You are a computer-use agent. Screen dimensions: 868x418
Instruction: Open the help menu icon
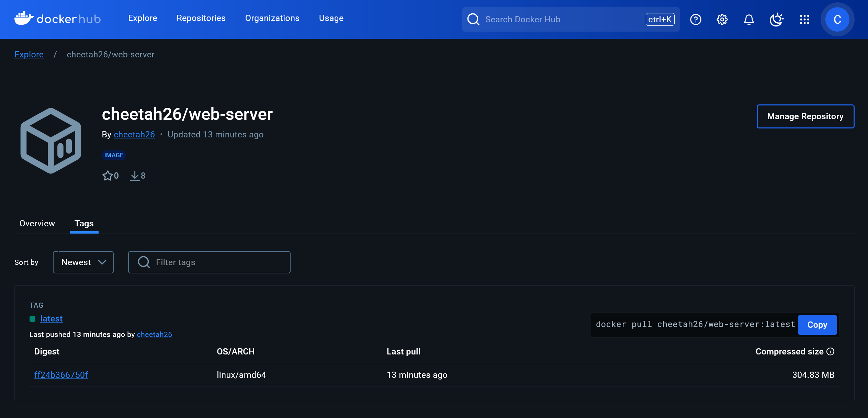click(x=696, y=20)
